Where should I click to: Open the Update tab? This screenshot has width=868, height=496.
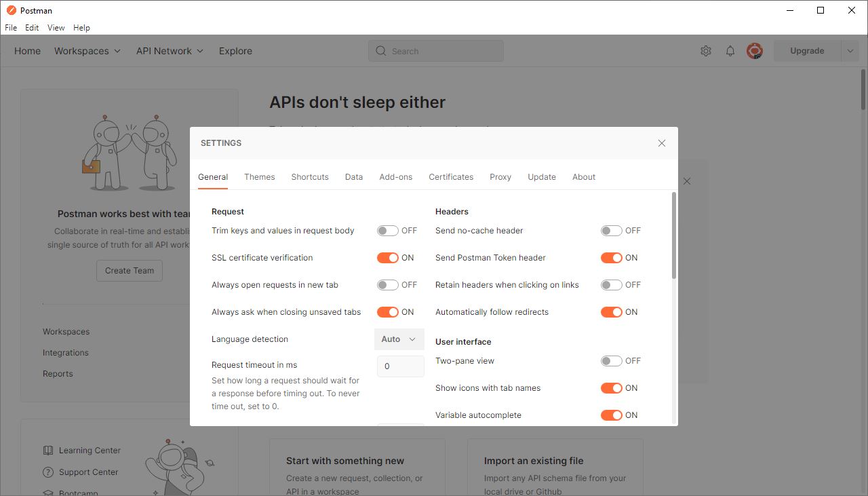(x=542, y=177)
